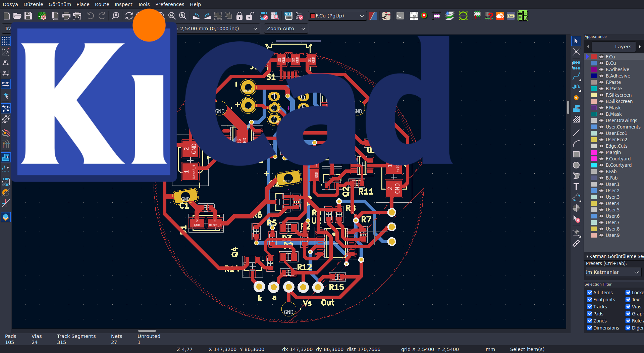Hide the B.Cu layer
The height and width of the screenshot is (353, 644).
point(601,63)
